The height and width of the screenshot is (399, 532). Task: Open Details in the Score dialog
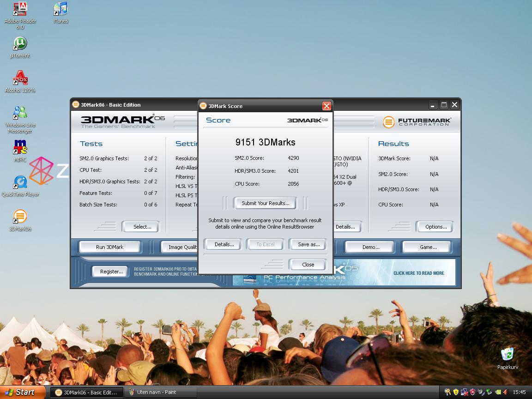224,244
